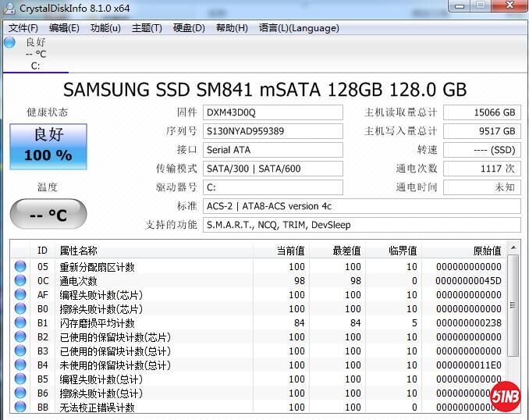Click the attribute list vertical scrollbar
Viewport: 529px width, 420px height.
[x=513, y=328]
